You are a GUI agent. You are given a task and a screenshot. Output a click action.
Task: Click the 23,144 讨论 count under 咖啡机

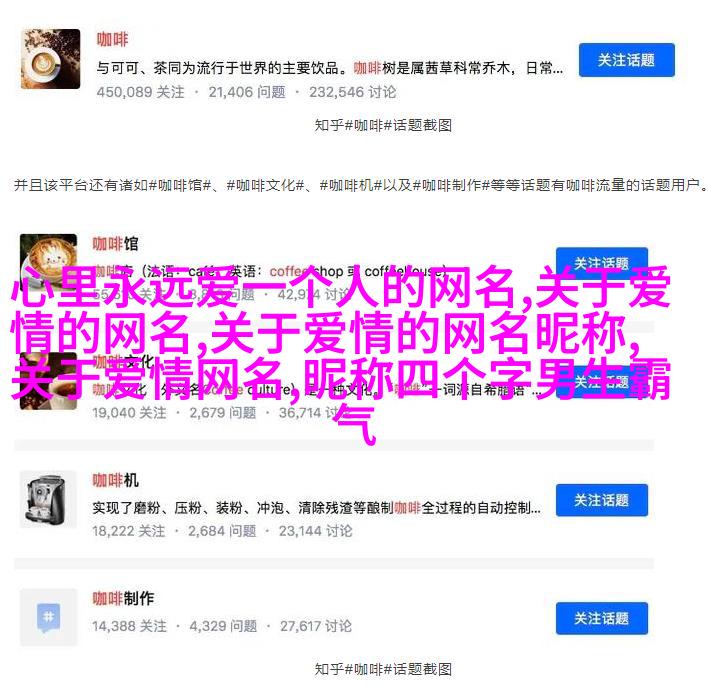pos(315,531)
